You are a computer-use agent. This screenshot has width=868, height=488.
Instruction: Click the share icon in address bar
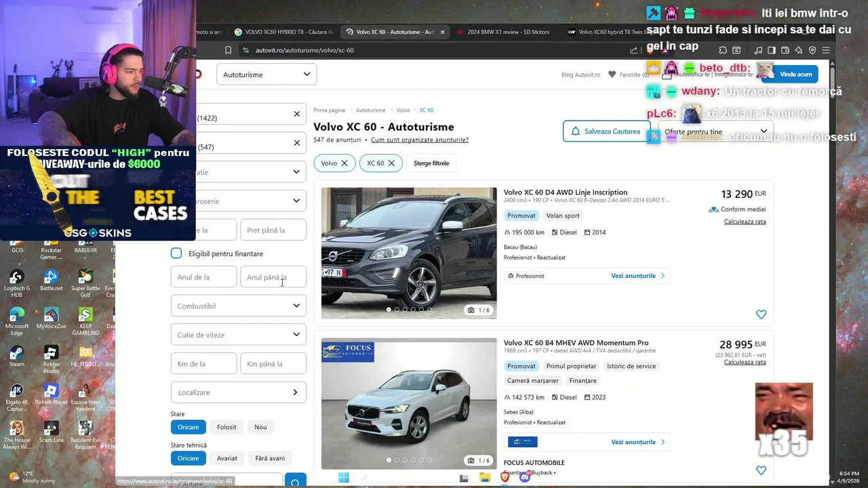pos(633,50)
